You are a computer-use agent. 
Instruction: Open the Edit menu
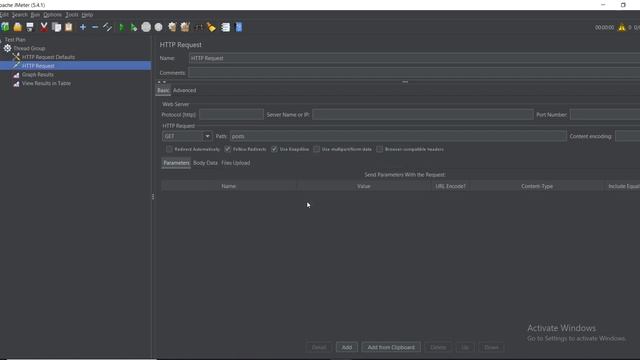coord(4,15)
